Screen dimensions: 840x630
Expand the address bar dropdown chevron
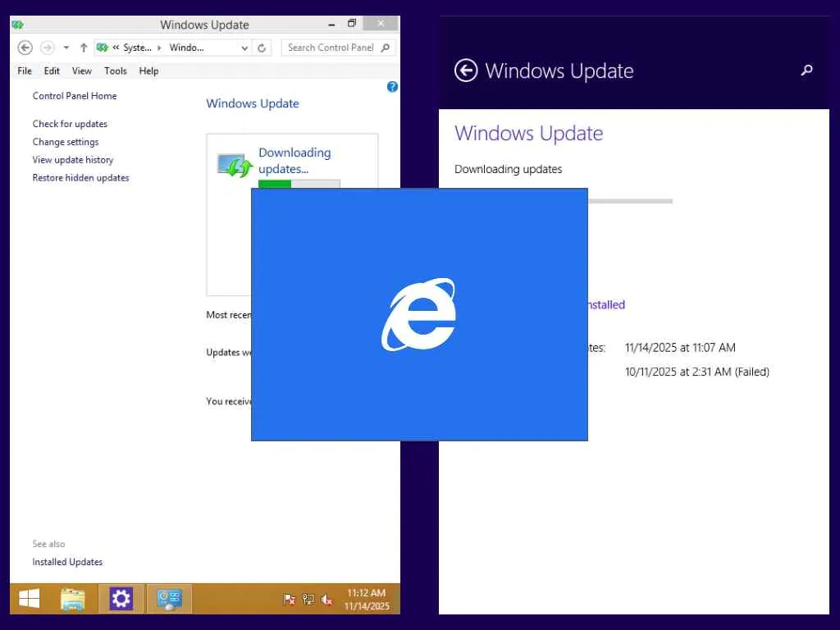[244, 48]
